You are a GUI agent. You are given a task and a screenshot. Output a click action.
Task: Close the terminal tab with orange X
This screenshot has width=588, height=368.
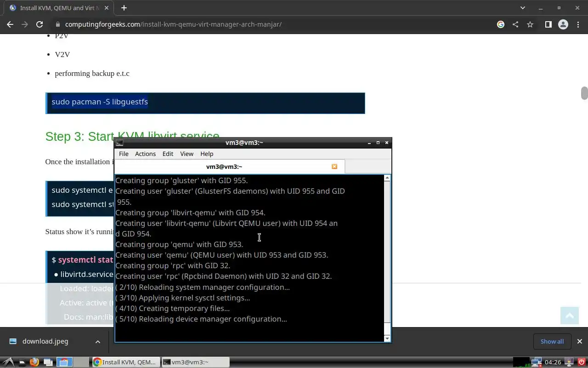(x=334, y=167)
